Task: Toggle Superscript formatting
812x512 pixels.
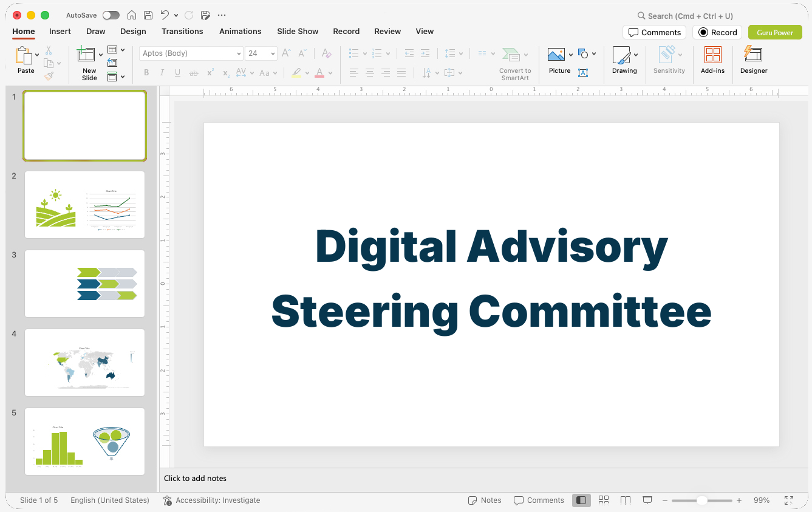Action: [210, 73]
